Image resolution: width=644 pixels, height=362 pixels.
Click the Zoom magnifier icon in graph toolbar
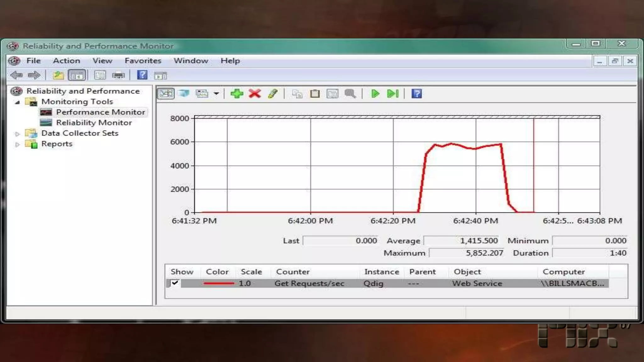tap(350, 94)
